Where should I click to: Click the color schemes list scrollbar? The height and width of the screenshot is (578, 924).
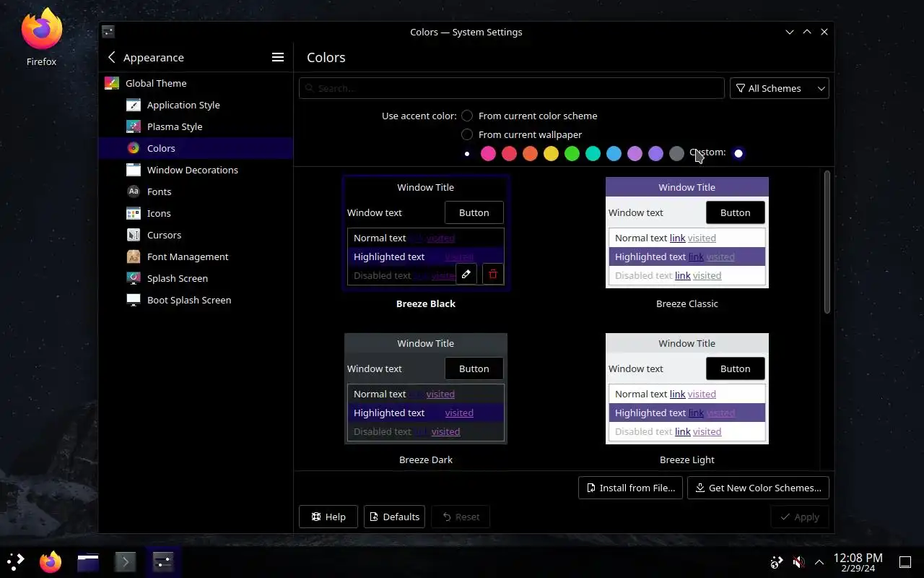coord(827,242)
